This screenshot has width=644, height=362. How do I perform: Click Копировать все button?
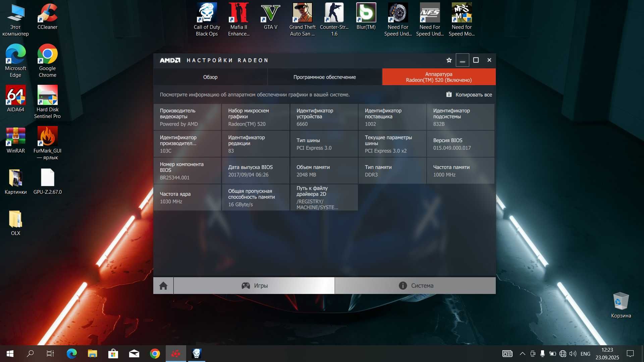469,95
